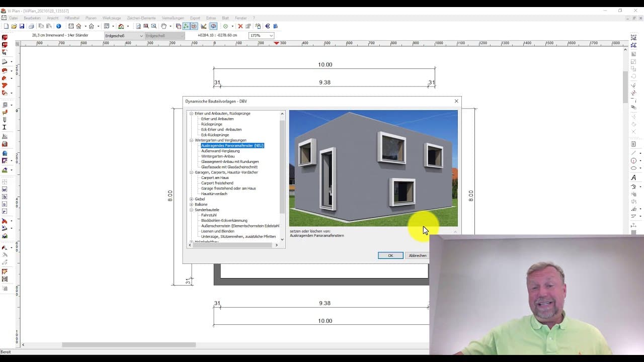This screenshot has height=362, width=644.
Task: Select 'Erker und Anbauten' child item
Action: [x=217, y=119]
